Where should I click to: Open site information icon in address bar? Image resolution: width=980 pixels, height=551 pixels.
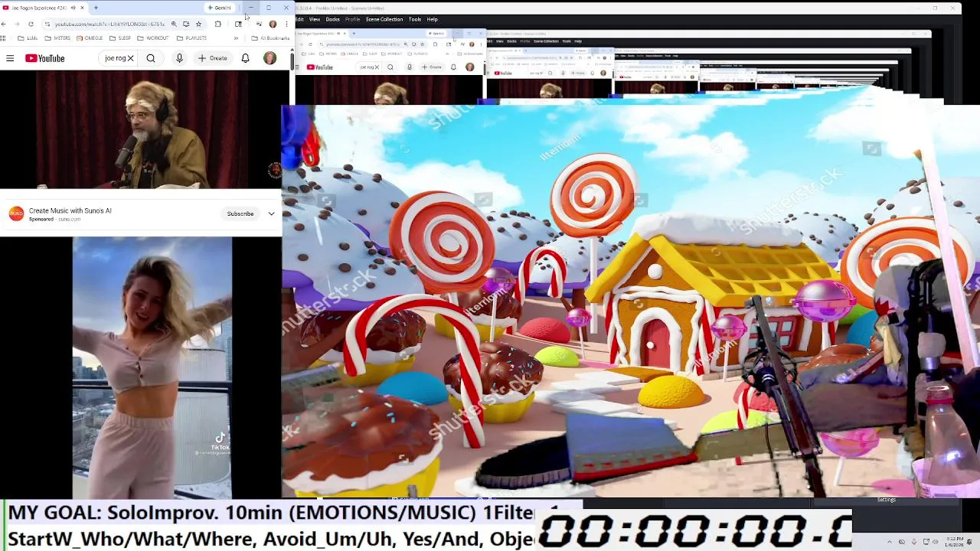click(46, 24)
